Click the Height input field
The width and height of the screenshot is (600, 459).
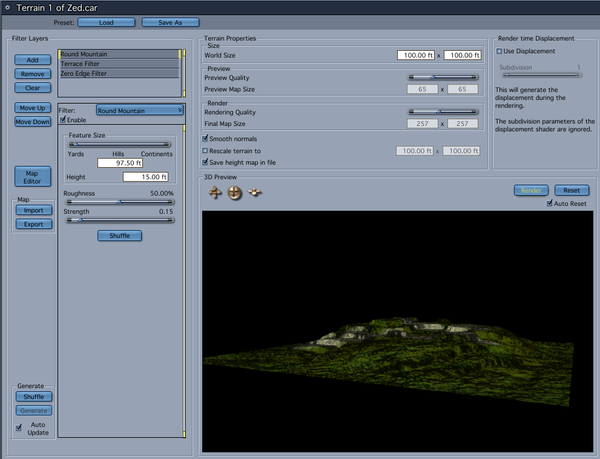coord(149,176)
